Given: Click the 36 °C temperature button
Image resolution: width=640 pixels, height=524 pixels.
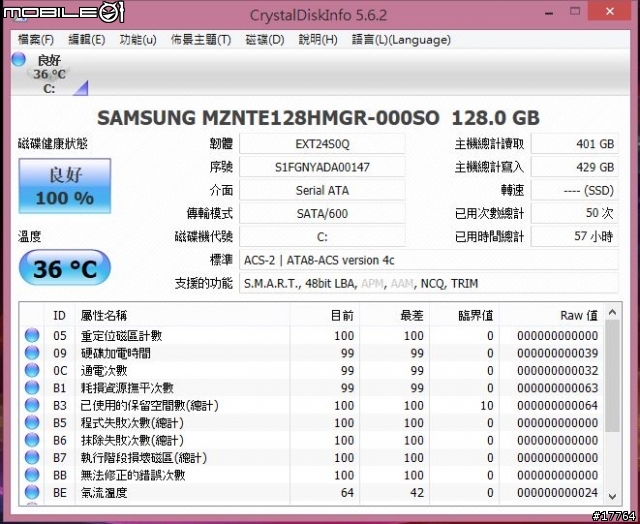Looking at the screenshot, I should [64, 268].
